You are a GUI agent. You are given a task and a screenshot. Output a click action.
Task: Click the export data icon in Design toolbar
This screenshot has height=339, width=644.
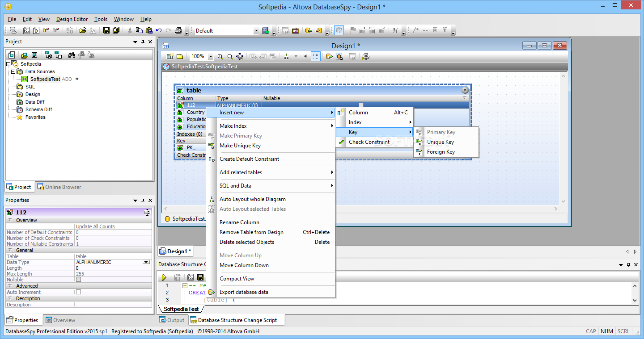pos(329,56)
